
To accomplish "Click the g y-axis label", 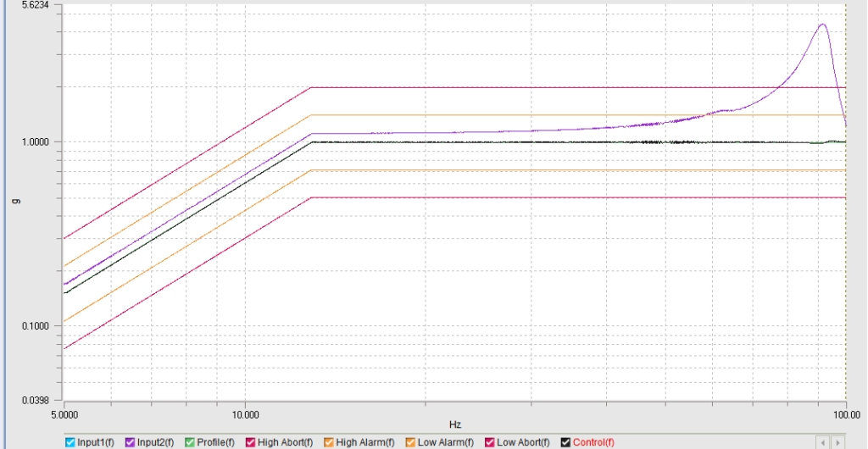I will coord(14,201).
